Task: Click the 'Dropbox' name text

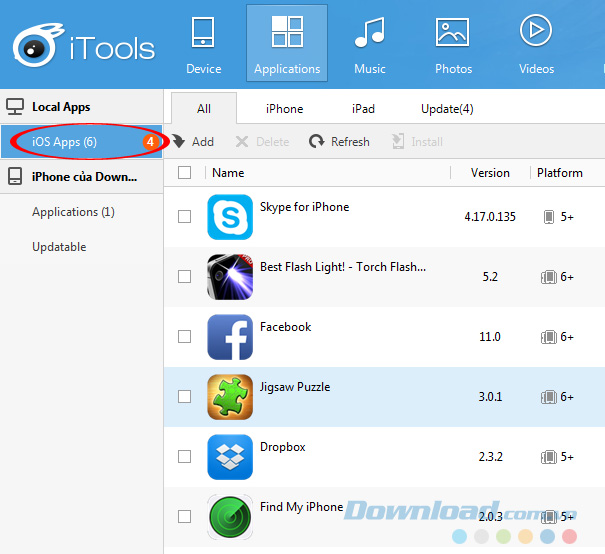Action: tap(282, 447)
